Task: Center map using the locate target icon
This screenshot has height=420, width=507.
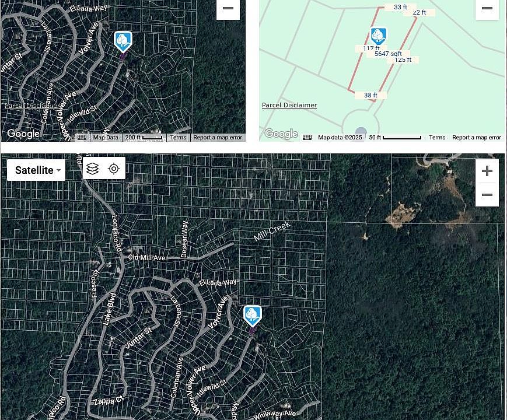Action: click(x=114, y=169)
